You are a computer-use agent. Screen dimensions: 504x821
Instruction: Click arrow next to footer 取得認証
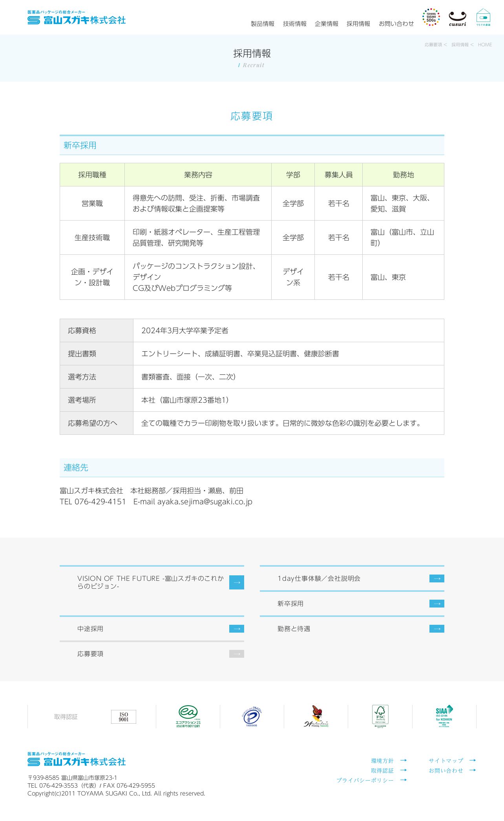404,770
